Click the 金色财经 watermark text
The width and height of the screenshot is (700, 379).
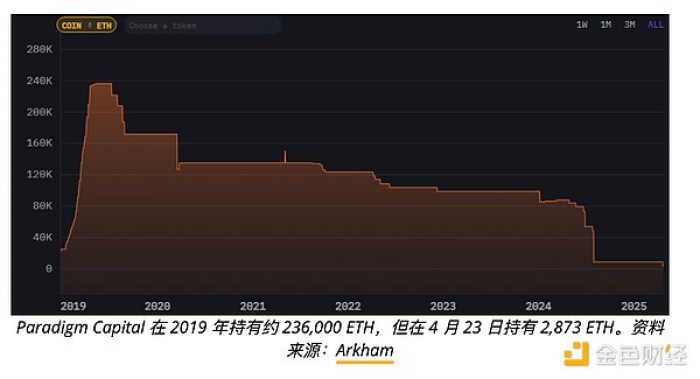[642, 355]
